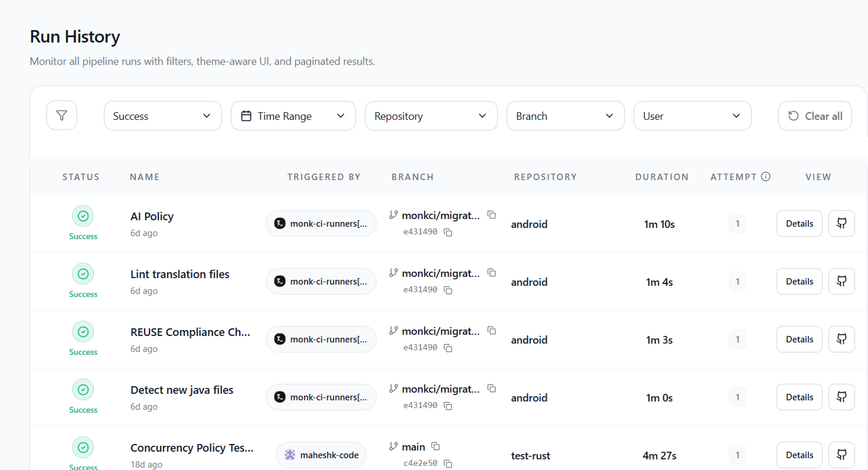This screenshot has height=470, width=868.
Task: Click the 1m 10s duration value
Action: 659,224
